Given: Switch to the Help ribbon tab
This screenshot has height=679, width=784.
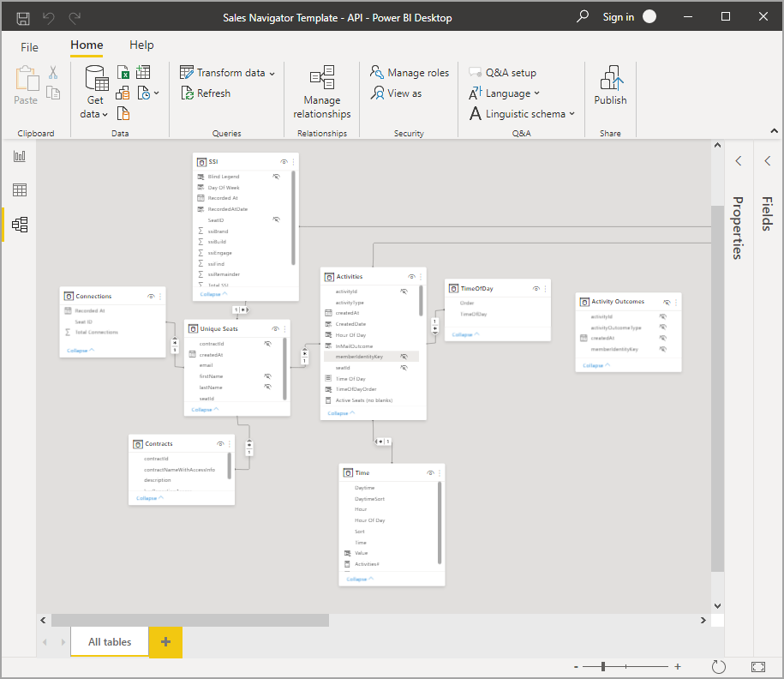Looking at the screenshot, I should (x=141, y=45).
